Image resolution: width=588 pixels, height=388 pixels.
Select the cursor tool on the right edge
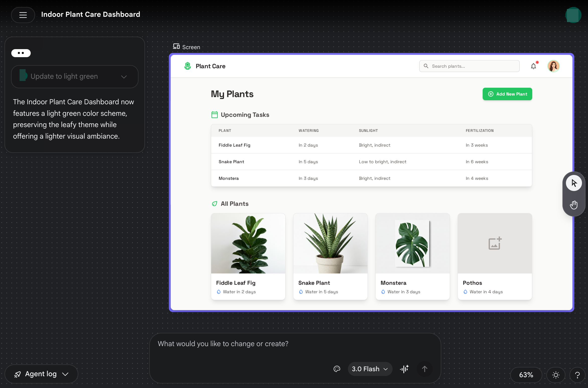point(574,183)
